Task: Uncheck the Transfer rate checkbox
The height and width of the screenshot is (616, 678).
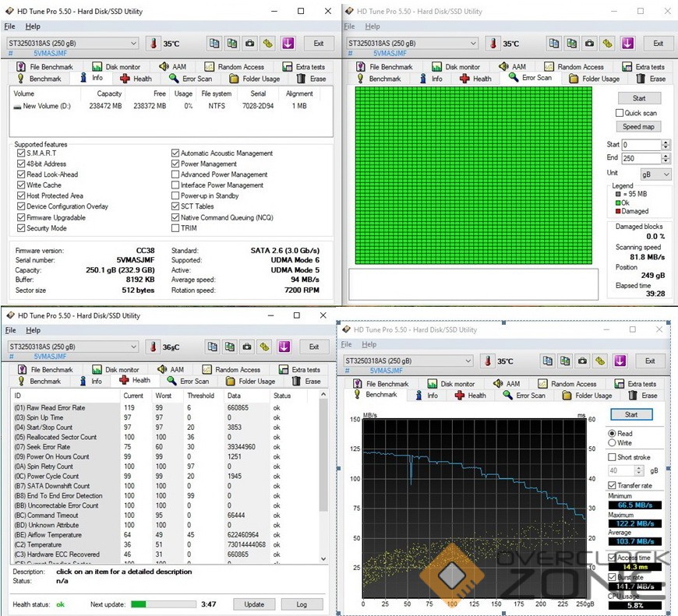Action: [613, 485]
